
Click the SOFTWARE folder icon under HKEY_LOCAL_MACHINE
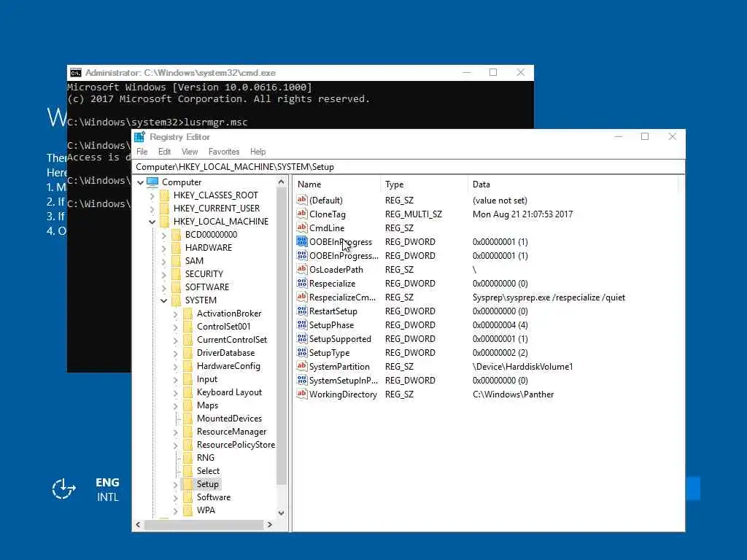177,287
